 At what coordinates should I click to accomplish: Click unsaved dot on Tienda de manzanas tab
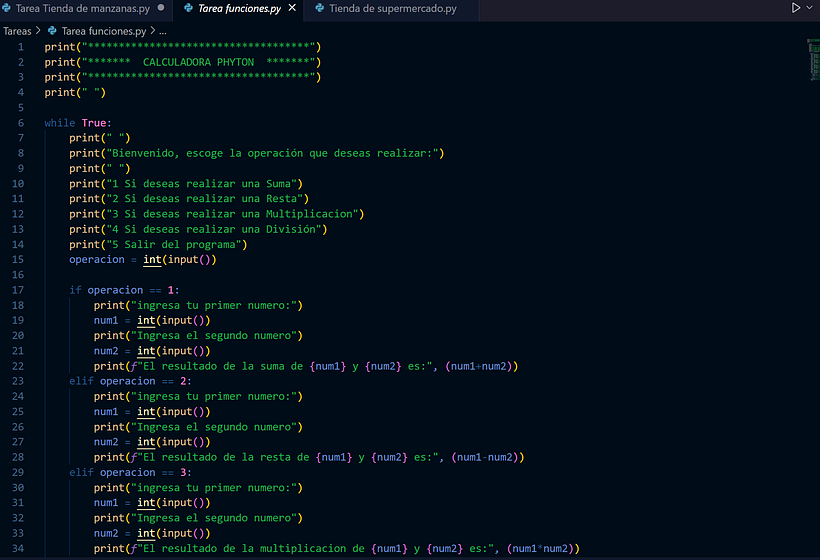[x=161, y=8]
